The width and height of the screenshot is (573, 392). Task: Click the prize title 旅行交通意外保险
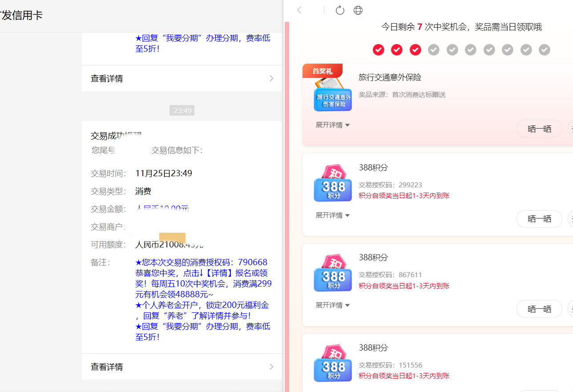[390, 77]
